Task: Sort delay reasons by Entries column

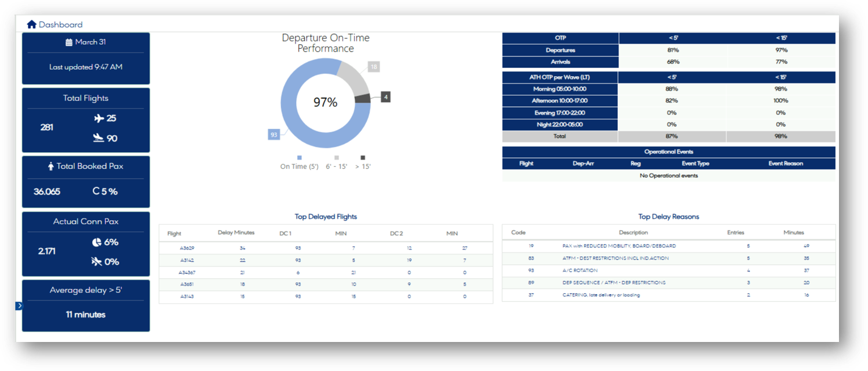Action: tap(736, 233)
